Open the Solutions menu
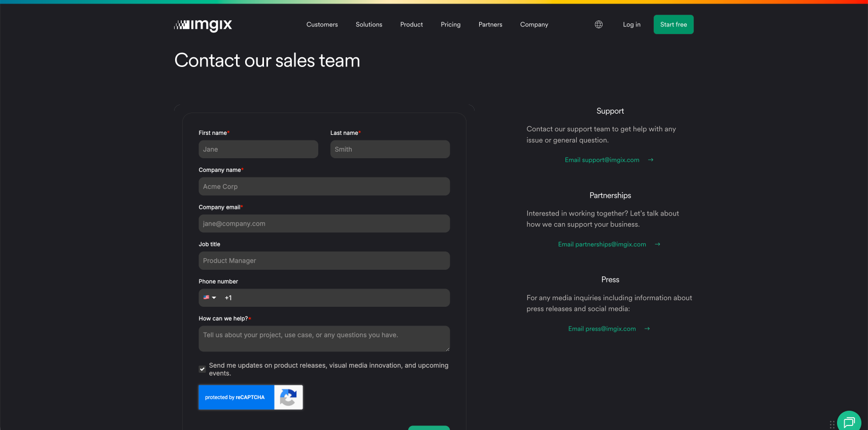Image resolution: width=868 pixels, height=430 pixels. 369,24
